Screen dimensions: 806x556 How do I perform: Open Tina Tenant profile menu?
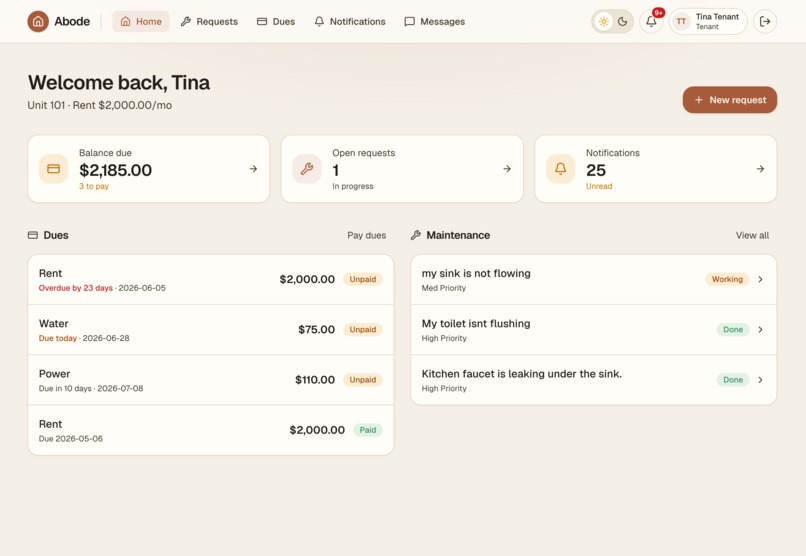pos(708,22)
